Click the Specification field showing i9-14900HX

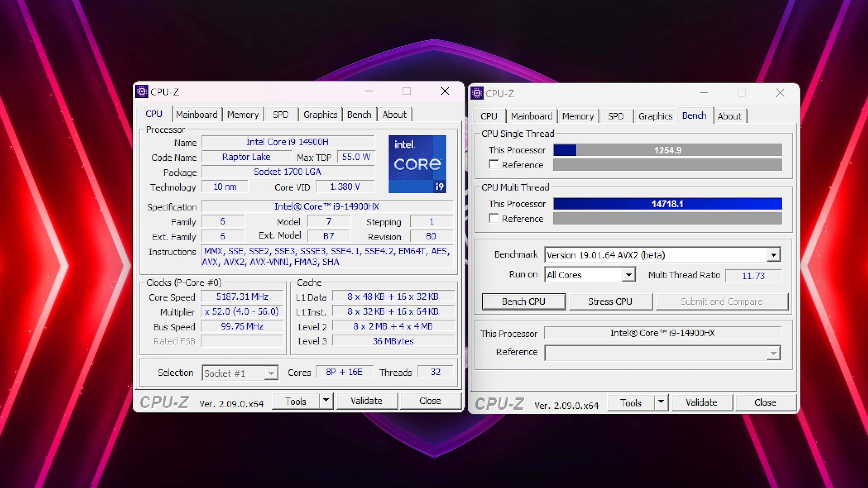click(x=326, y=206)
